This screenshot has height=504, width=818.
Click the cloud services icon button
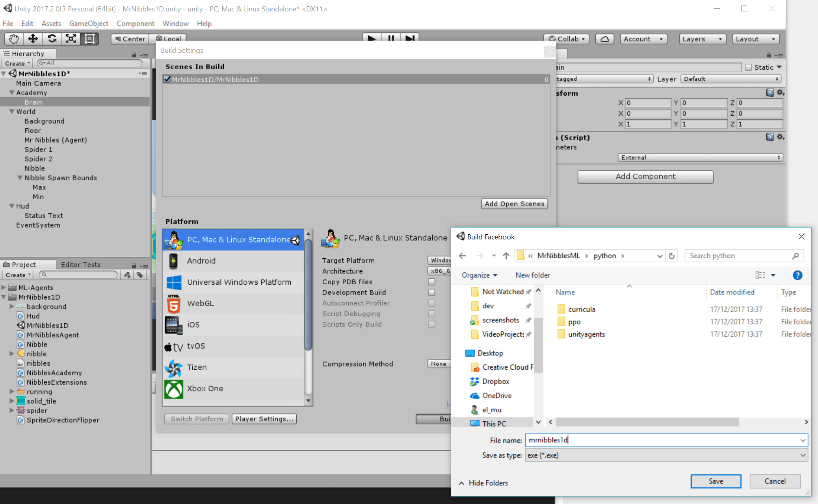click(604, 39)
